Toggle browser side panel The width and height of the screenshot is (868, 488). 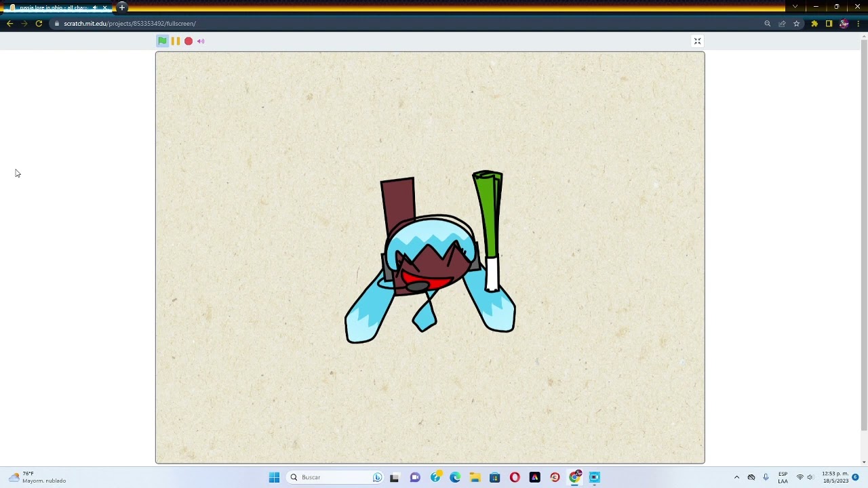829,24
